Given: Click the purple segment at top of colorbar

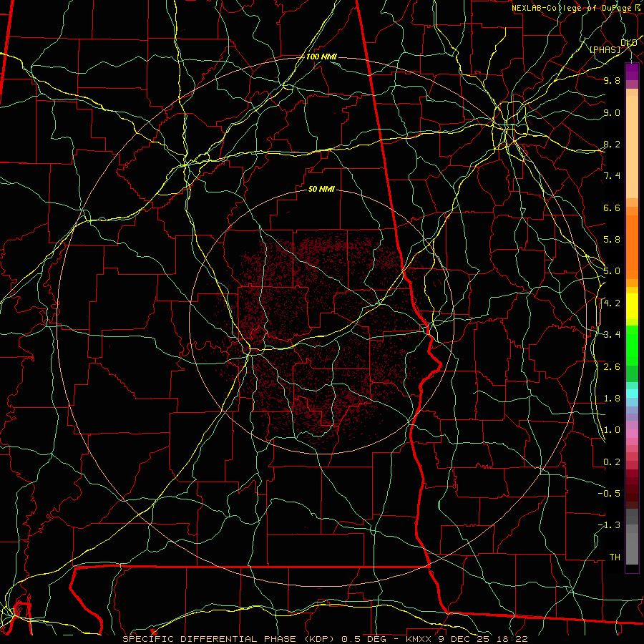Looking at the screenshot, I should click(x=632, y=72).
